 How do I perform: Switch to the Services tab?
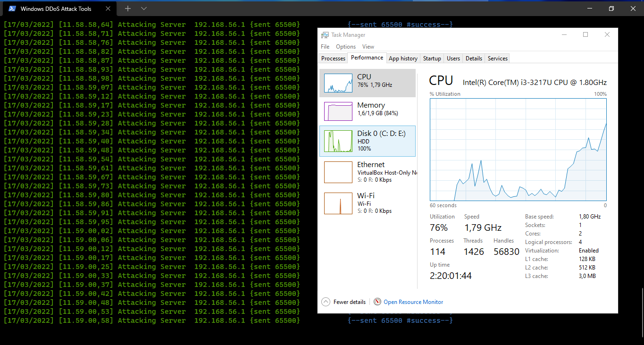click(x=497, y=58)
